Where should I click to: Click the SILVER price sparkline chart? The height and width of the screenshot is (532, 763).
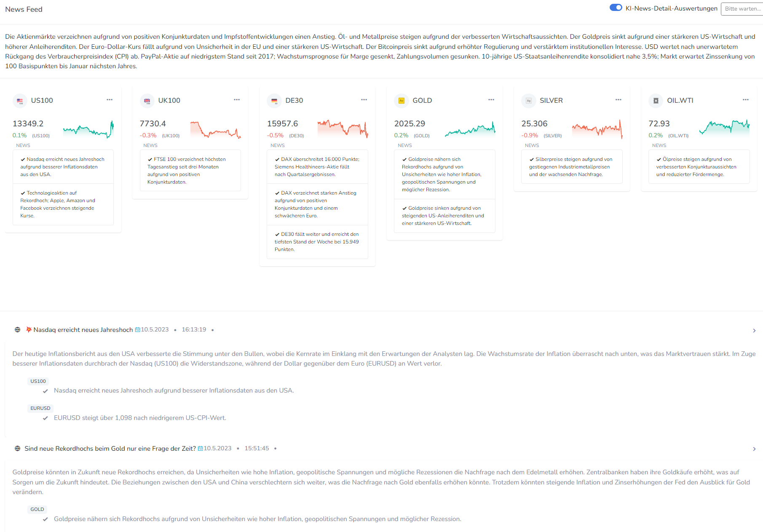pos(597,129)
